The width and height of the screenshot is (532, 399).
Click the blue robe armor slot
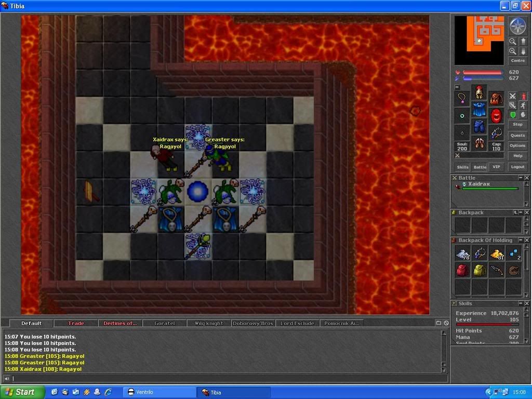coord(479,109)
